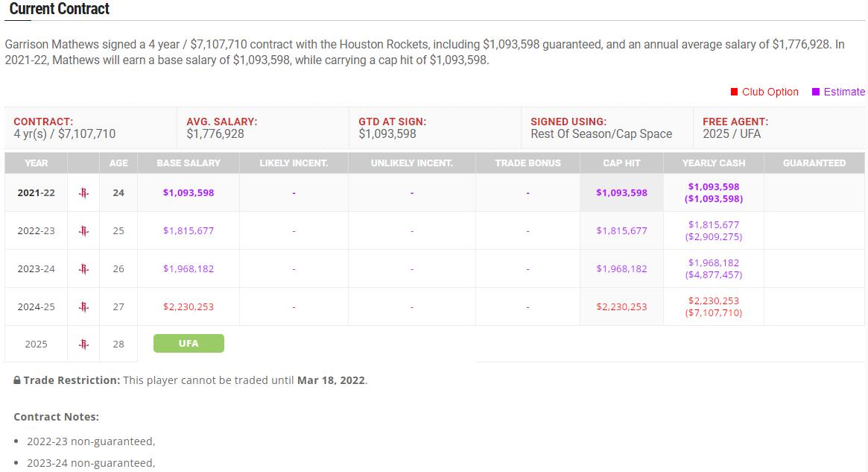Click the Rockets logo in the 2021-22 row
Screen dimensions: 868x472
(83, 193)
